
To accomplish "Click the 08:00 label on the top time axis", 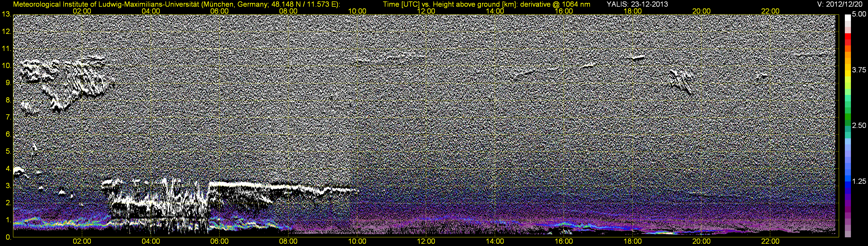I will (x=288, y=11).
